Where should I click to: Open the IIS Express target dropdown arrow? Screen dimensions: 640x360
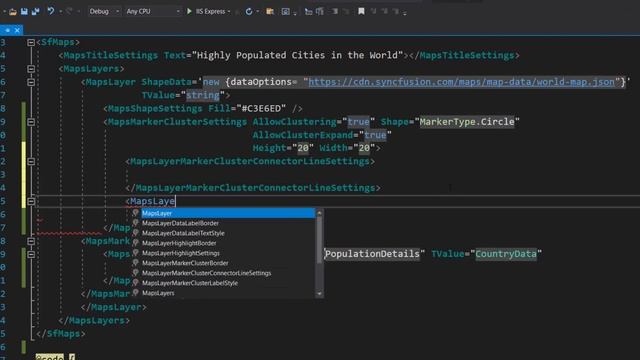pos(229,11)
